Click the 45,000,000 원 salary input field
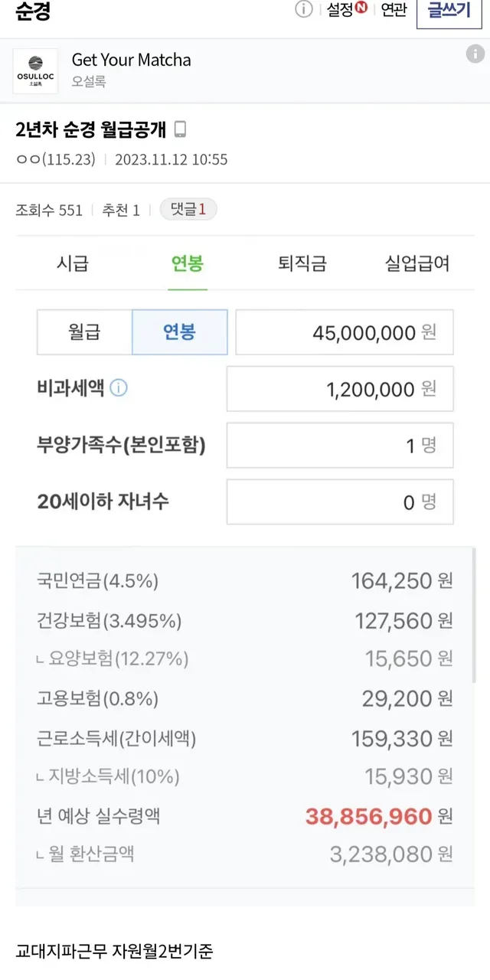 345,332
